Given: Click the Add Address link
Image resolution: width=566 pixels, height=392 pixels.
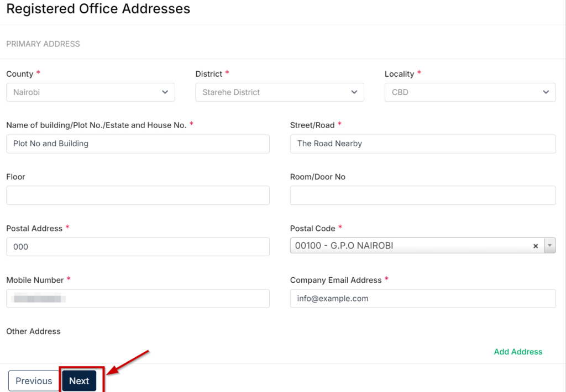Looking at the screenshot, I should 518,352.
